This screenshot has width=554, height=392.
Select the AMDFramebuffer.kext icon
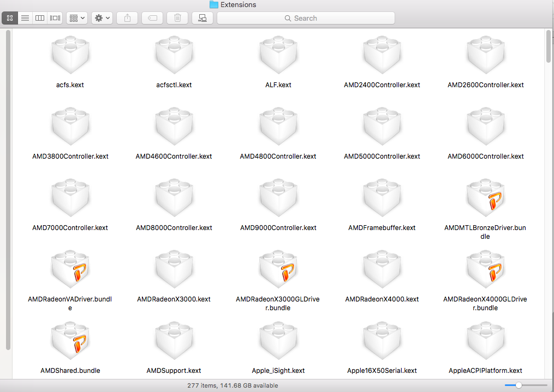[382, 197]
